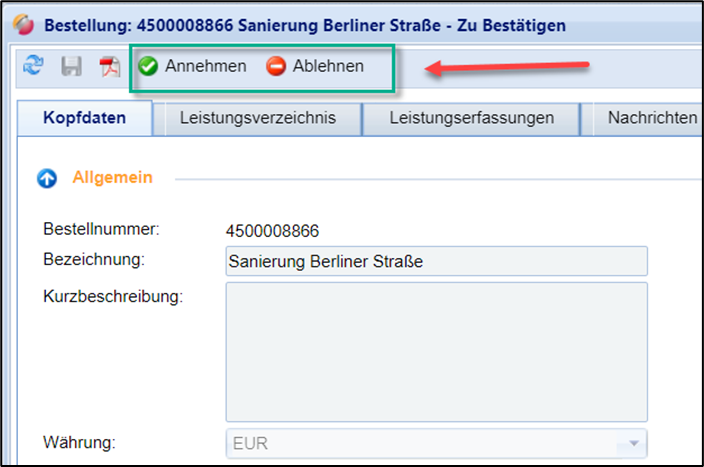
Task: Open the Leistungsverzeichnis tab
Action: [x=257, y=118]
